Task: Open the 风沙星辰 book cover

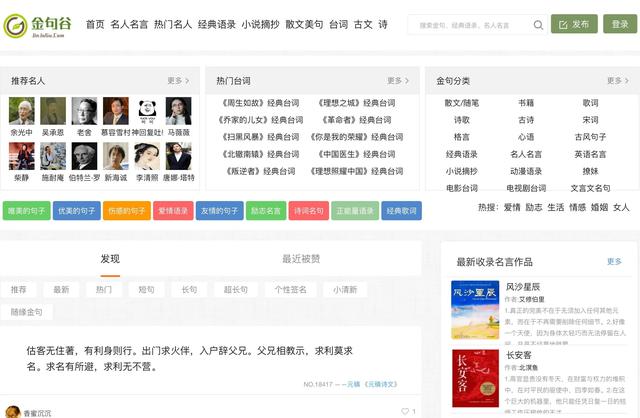Action: [475, 310]
